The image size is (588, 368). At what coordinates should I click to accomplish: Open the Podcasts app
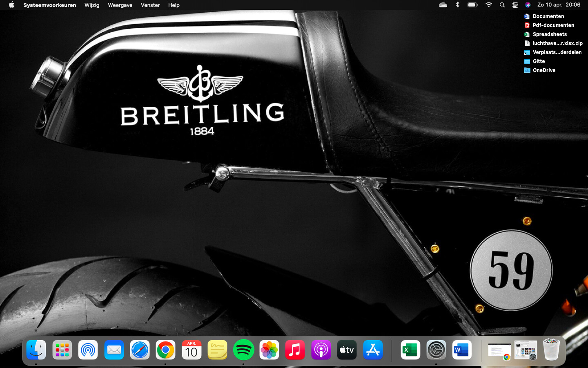pos(321,350)
